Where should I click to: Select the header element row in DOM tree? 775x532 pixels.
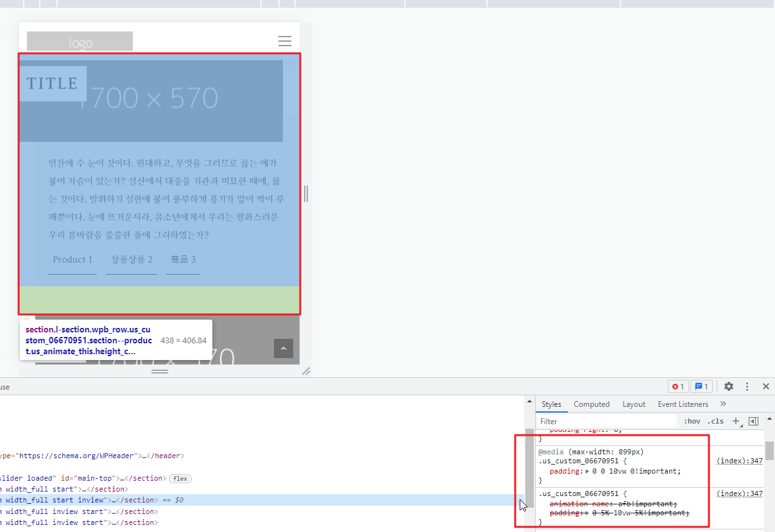click(262, 456)
